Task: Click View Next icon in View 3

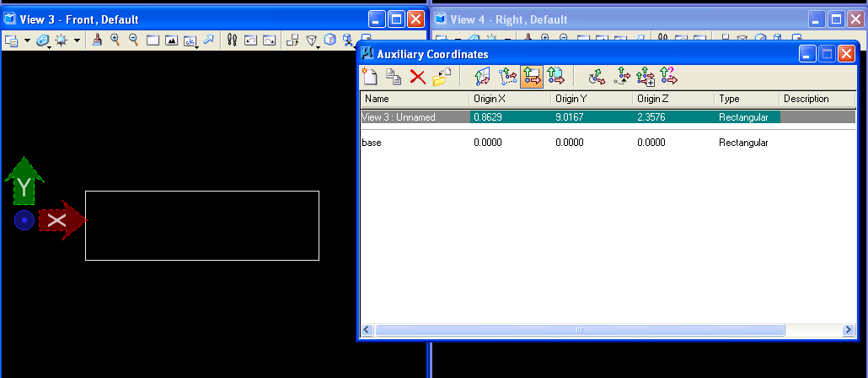Action: [269, 40]
